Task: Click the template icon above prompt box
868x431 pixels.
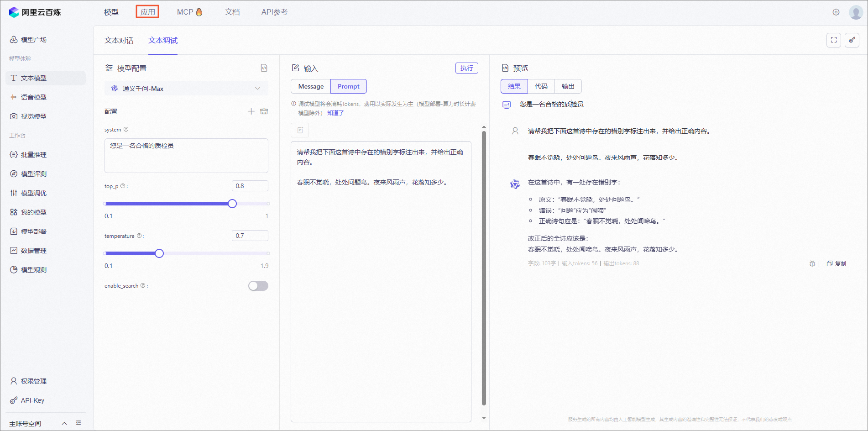Action: pos(300,130)
